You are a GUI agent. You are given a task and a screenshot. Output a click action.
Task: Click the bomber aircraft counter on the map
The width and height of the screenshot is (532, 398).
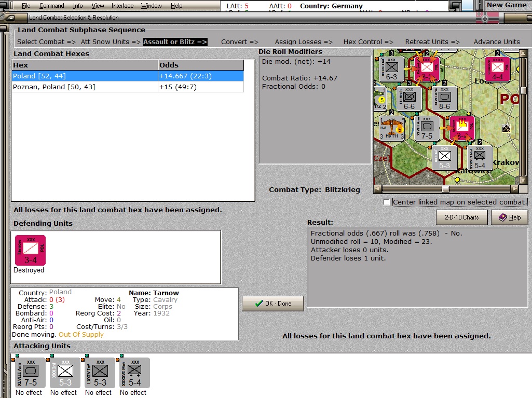392,128
